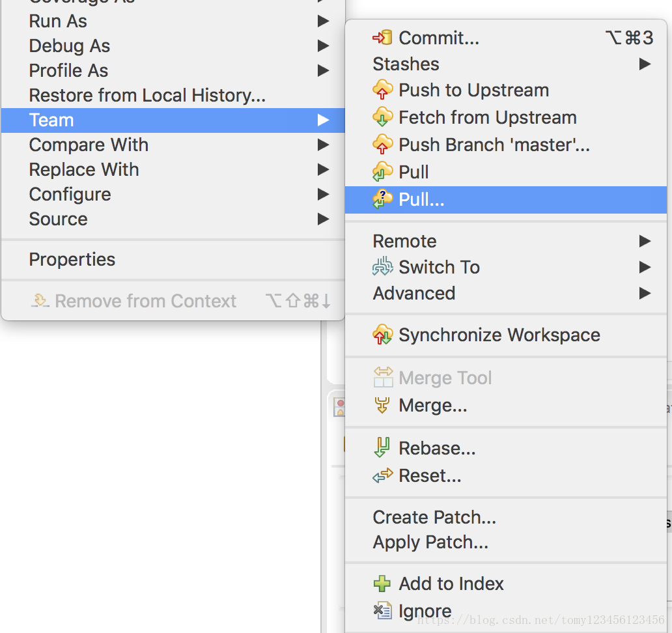Select Restore from Local History...
The height and width of the screenshot is (633, 672).
(x=147, y=95)
